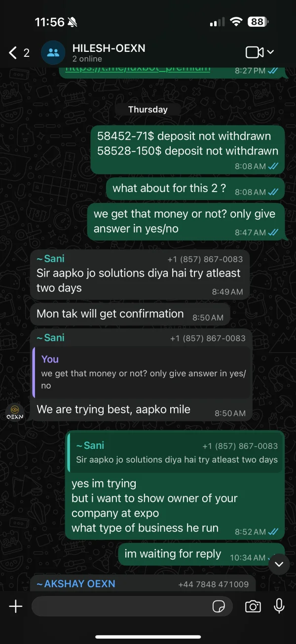The image size is (296, 644).
Task: Tap phone number +44 7848 471009
Action: [x=214, y=584]
